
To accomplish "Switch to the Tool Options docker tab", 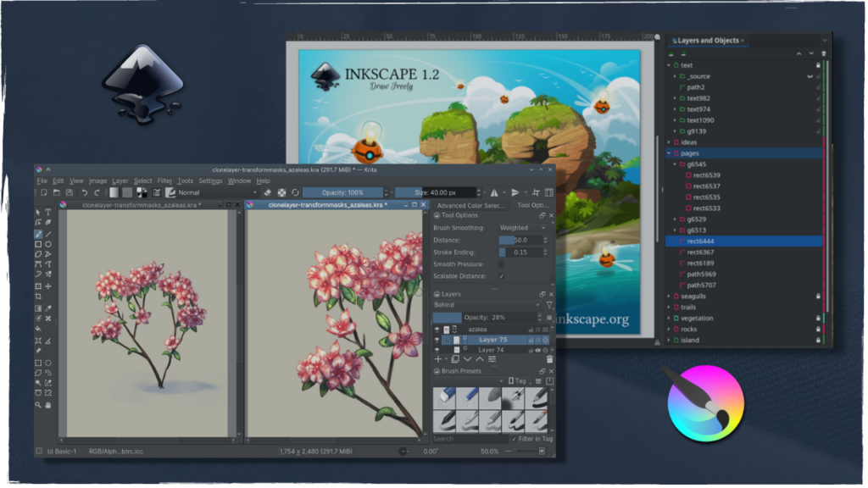I will 532,205.
